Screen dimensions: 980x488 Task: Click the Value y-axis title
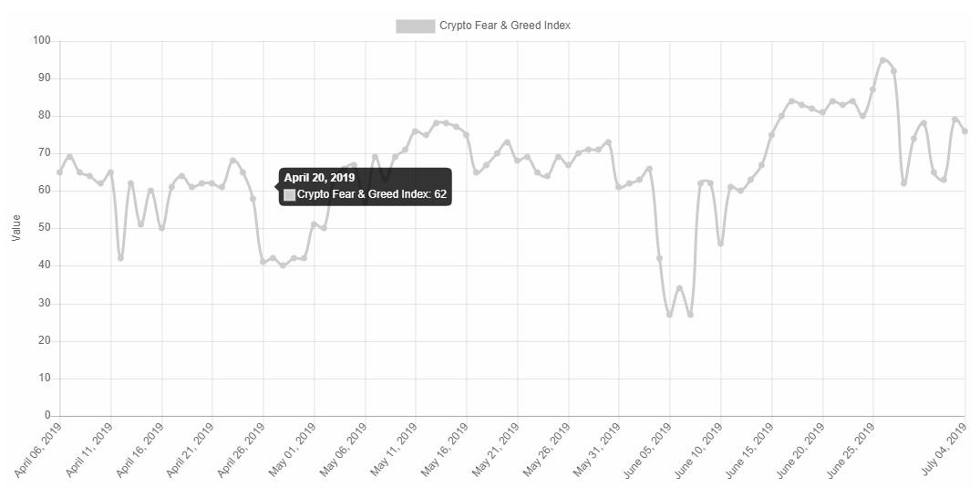[15, 228]
